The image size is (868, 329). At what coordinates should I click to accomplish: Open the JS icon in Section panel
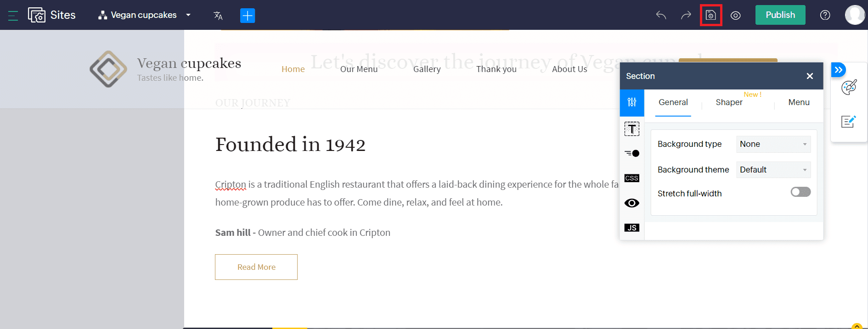coord(631,228)
